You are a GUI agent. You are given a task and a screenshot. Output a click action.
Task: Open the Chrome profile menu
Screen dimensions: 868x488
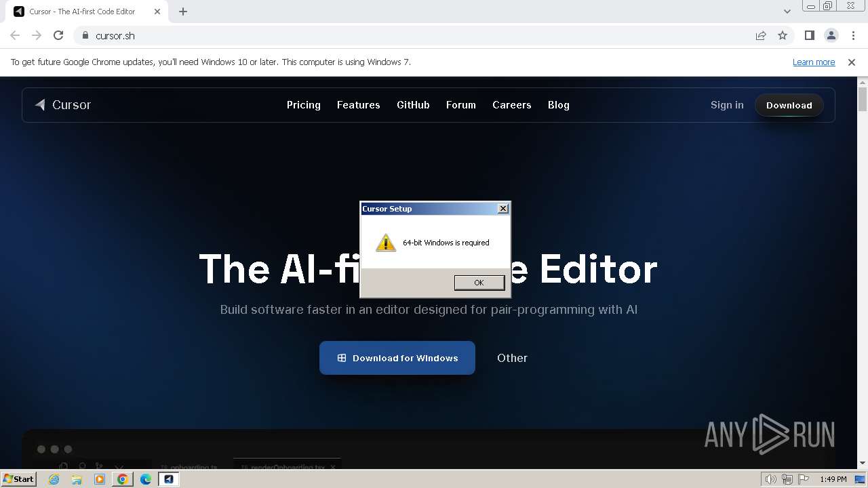click(831, 35)
